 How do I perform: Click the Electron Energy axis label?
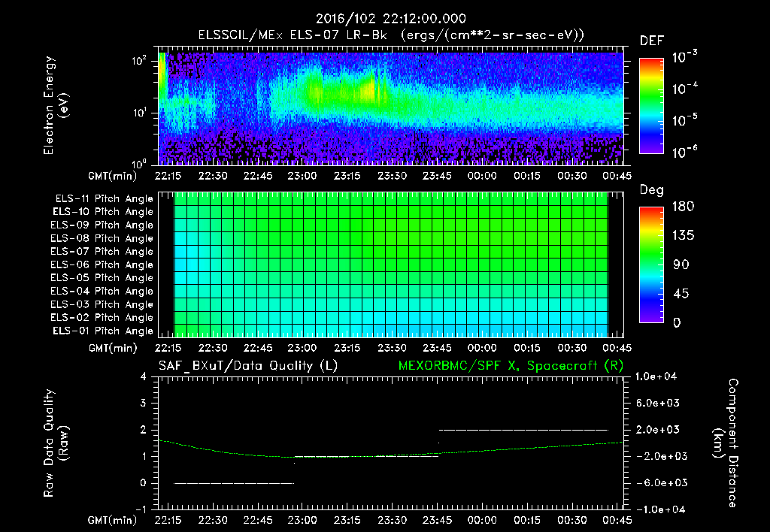tap(56, 105)
